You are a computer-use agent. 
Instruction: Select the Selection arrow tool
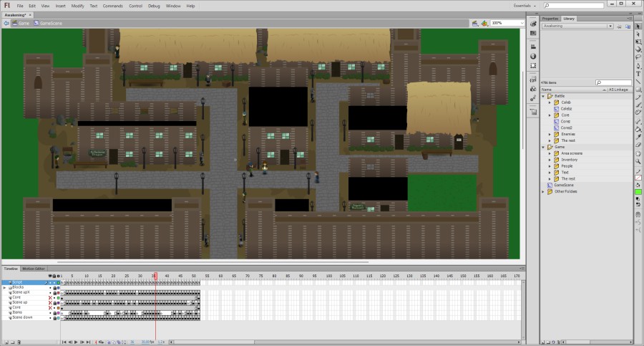click(x=638, y=26)
